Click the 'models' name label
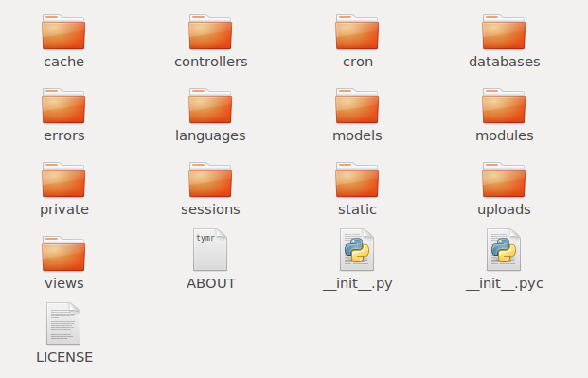 point(357,135)
